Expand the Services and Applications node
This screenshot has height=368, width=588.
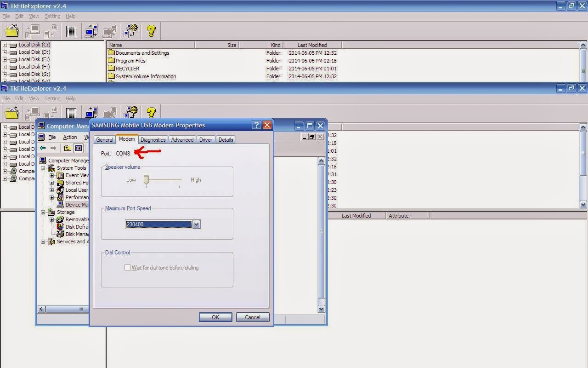point(43,241)
